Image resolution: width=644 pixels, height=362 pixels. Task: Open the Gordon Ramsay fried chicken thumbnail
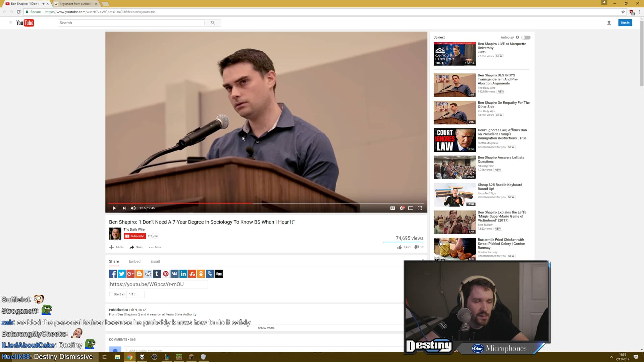454,249
